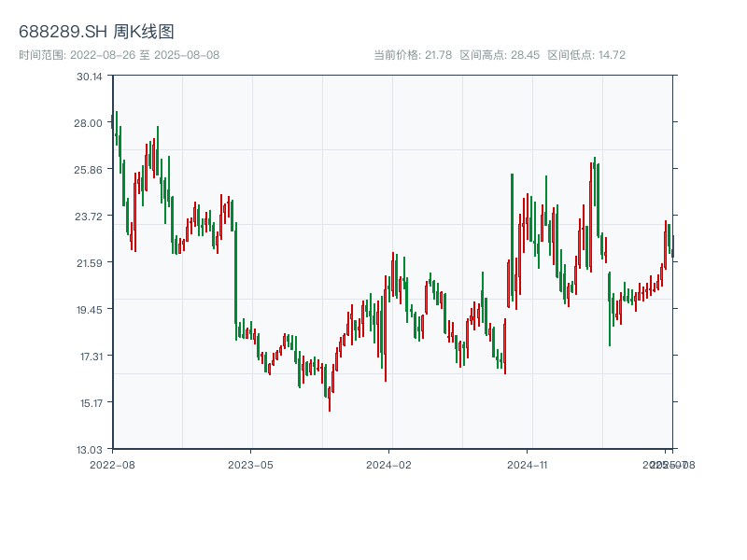Select the time range text 2022-08-26 至 2025-08-08
Screen dimensions: 747x560
tap(145, 55)
